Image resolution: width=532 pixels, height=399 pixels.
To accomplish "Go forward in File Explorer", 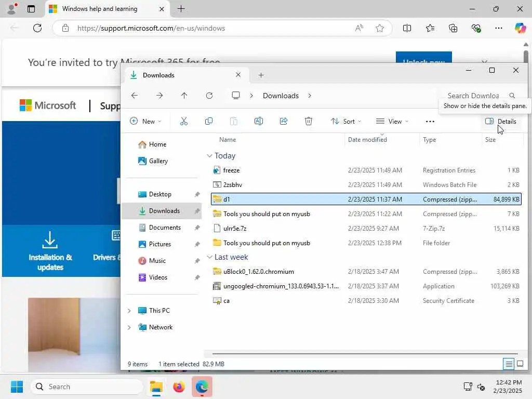I will click(x=159, y=96).
